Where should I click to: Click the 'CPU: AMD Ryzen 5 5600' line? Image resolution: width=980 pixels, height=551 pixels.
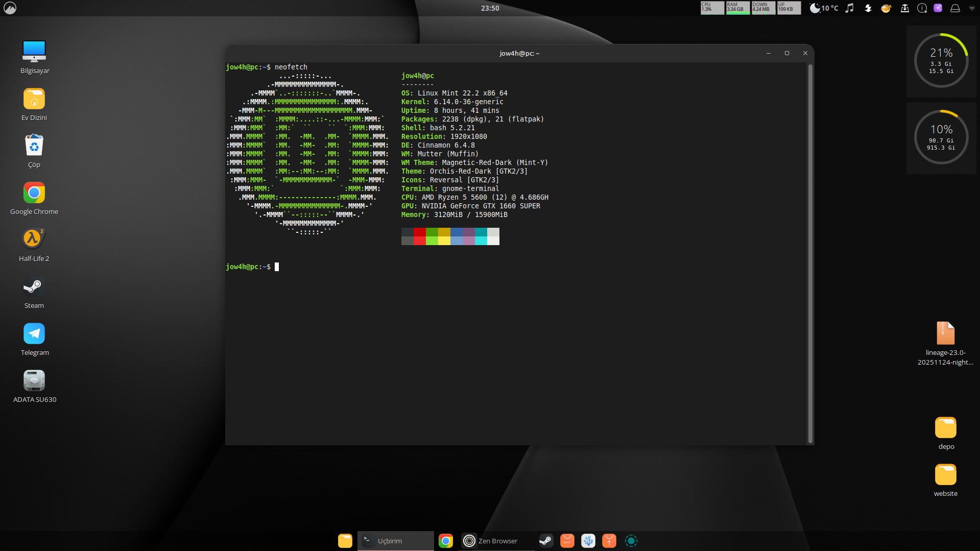tap(474, 197)
